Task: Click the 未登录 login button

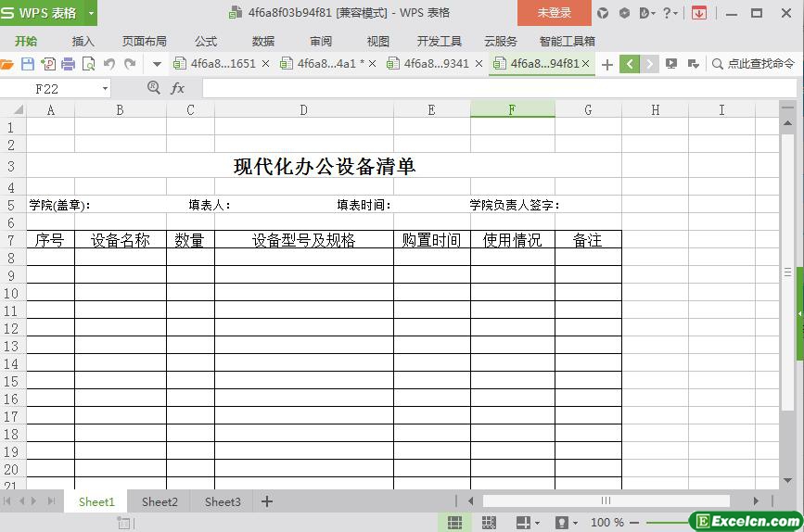Action: coord(554,13)
